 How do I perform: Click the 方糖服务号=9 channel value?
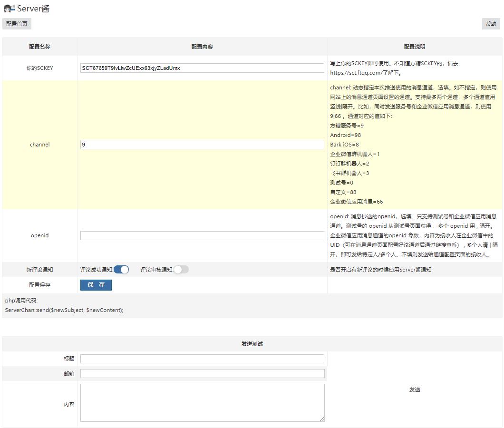tap(347, 126)
